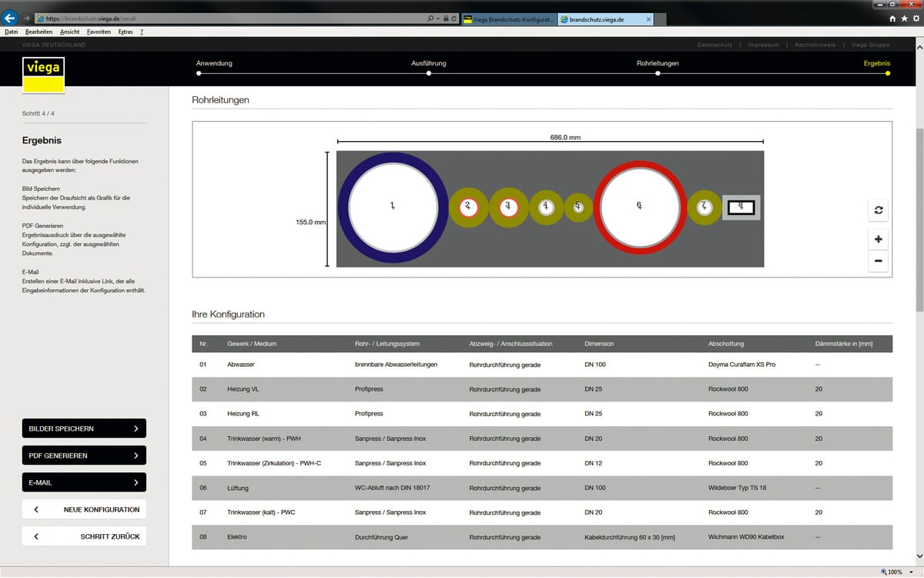Zoom in on the pipe drawing
This screenshot has height=578, width=924.
click(879, 240)
